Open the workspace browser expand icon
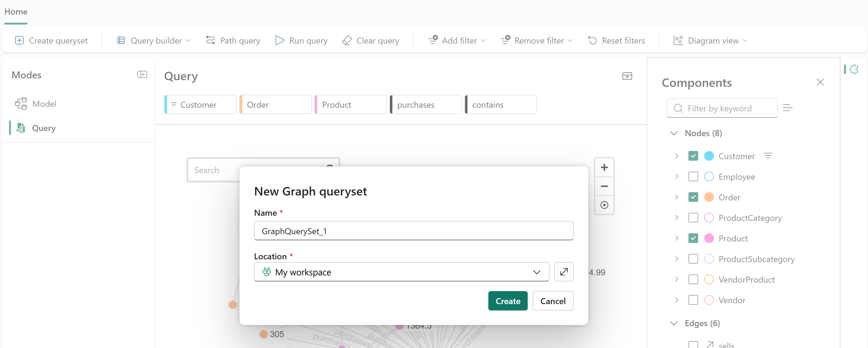Screen dimensions: 868x348 (564, 271)
